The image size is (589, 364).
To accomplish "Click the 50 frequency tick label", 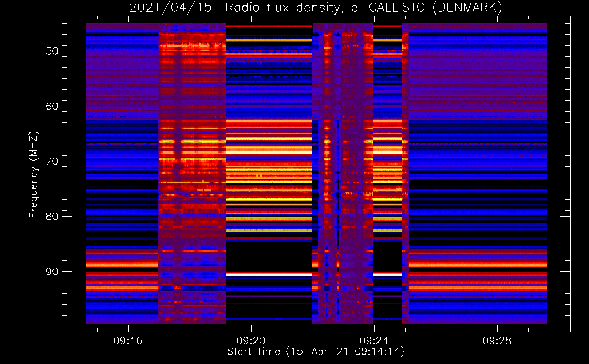I will point(52,51).
